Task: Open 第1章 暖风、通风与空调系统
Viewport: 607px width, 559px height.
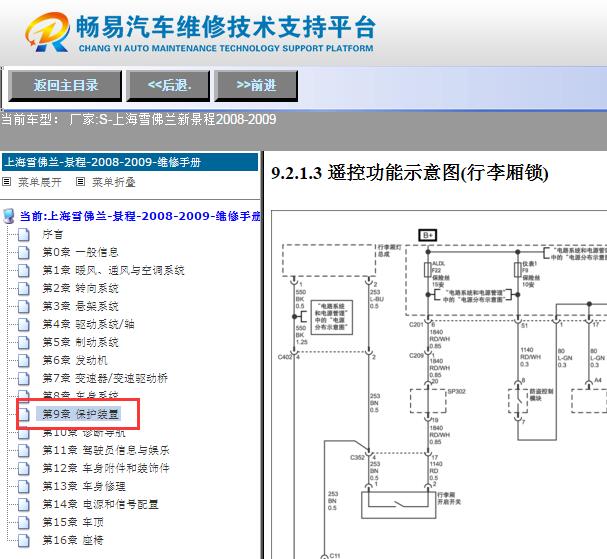Action: pyautogui.click(x=113, y=270)
